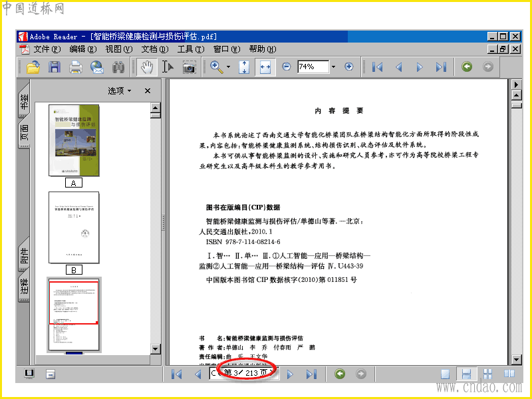Select the third page thumbnail with red box
This screenshot has width=532, height=399.
(74, 315)
